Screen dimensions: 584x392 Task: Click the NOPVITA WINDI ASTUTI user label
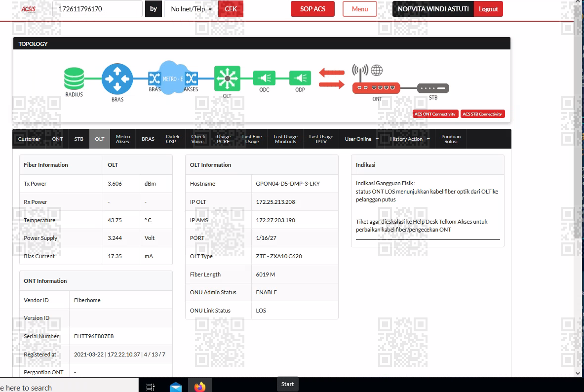(x=433, y=9)
